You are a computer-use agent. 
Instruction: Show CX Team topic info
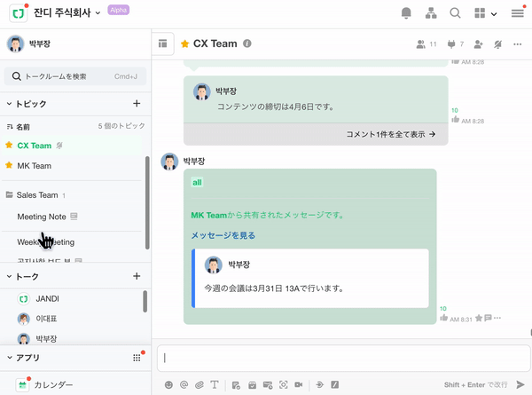247,43
